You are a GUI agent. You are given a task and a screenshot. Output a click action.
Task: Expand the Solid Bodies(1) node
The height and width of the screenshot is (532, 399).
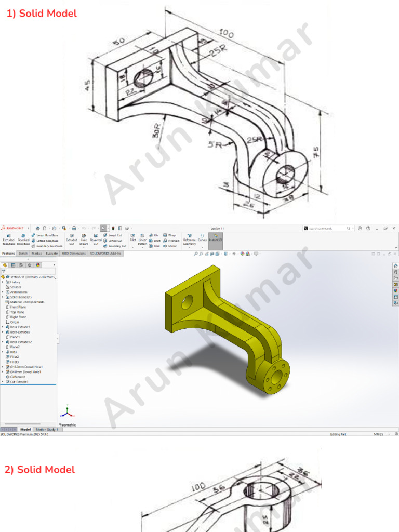(x=3, y=297)
